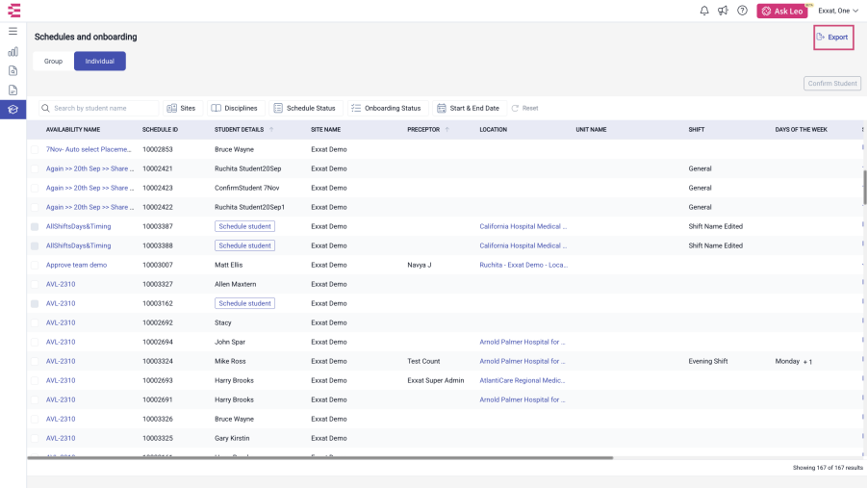Screen dimensions: 868x488
Task: Open California Hospital Medical link for 10003388
Action: point(523,245)
